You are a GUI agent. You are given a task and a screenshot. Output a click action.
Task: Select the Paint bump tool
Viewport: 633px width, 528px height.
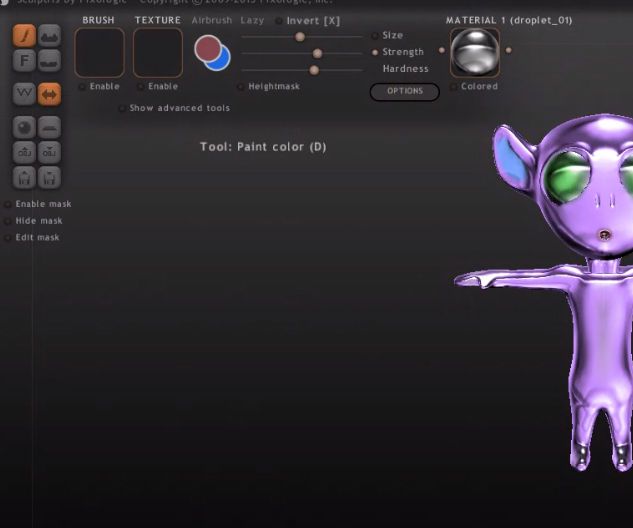pyautogui.click(x=49, y=36)
